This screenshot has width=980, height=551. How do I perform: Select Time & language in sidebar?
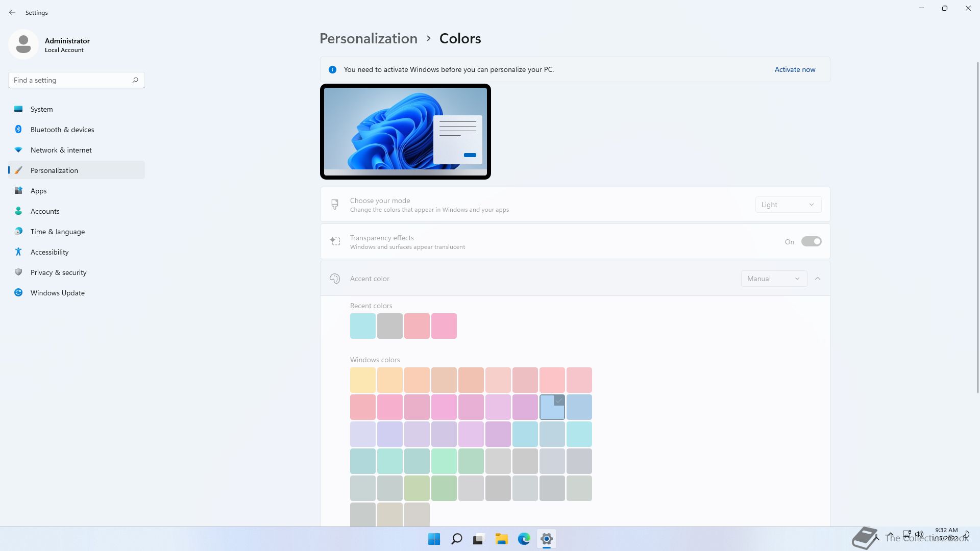tap(58, 232)
